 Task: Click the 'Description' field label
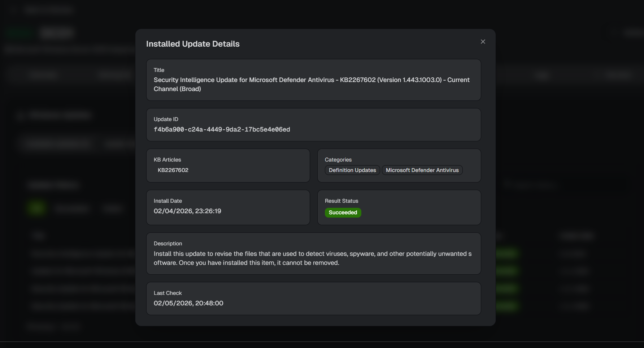[x=167, y=244]
